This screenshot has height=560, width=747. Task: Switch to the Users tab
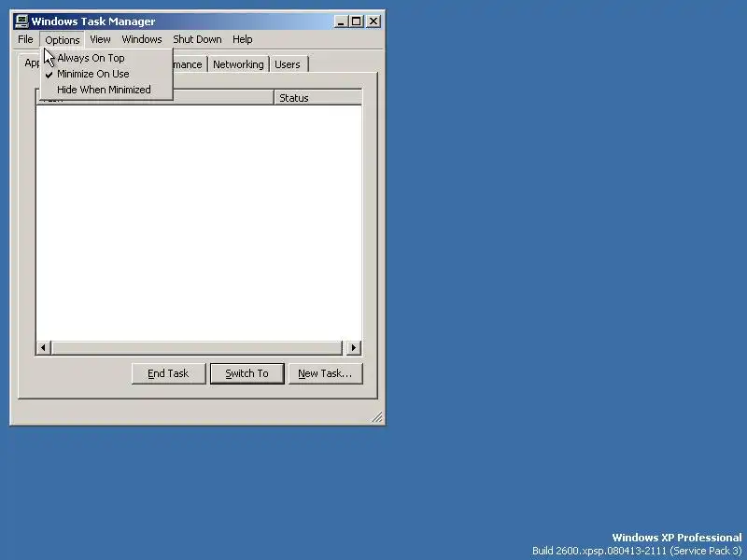click(288, 64)
